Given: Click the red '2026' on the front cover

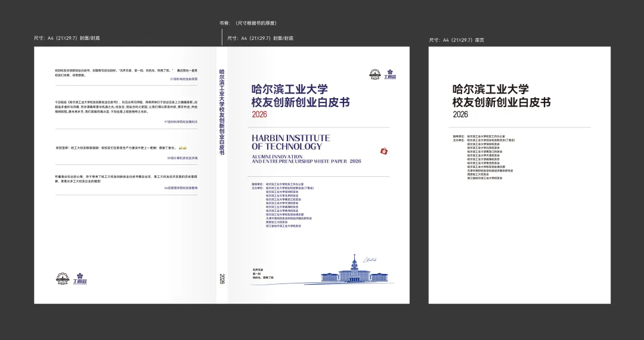Looking at the screenshot, I should click(x=259, y=114).
